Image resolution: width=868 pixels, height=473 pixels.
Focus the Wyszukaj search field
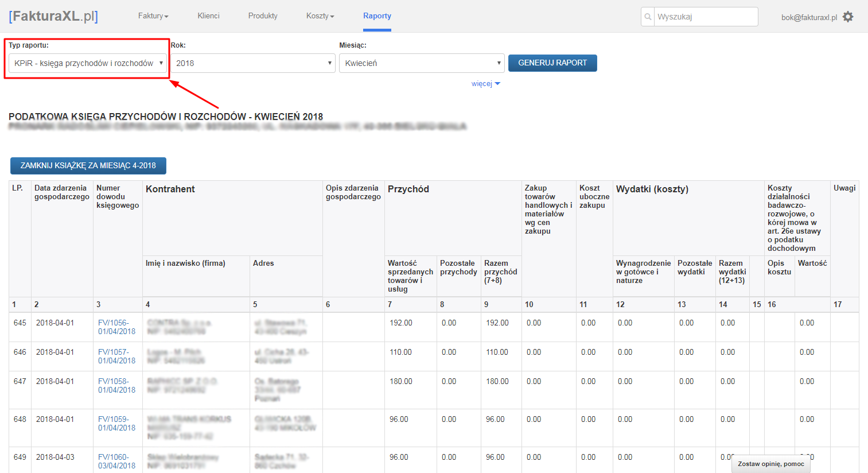point(706,17)
